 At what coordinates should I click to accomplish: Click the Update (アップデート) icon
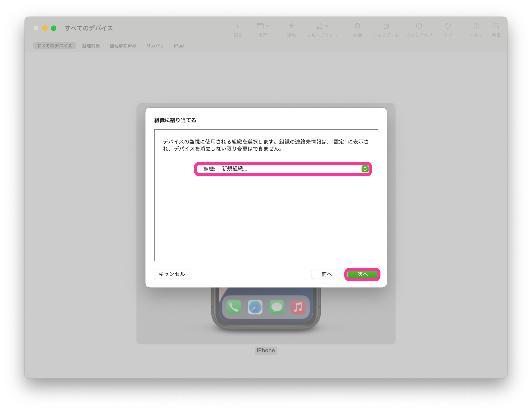click(x=386, y=26)
